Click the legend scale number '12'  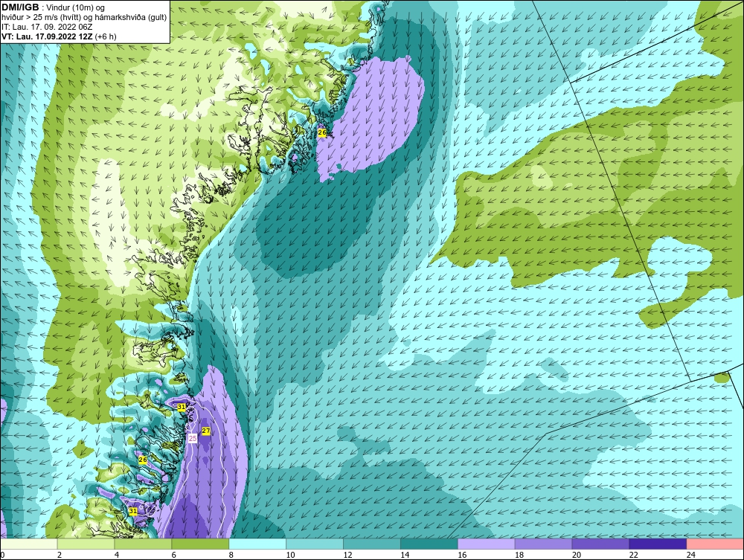tap(347, 555)
